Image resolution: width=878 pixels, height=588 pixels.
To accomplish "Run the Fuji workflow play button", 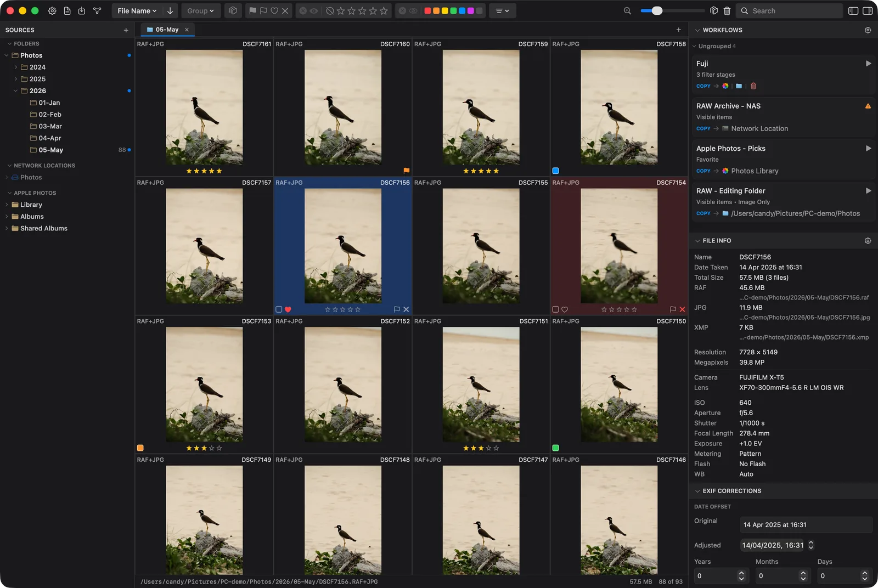I will click(868, 64).
